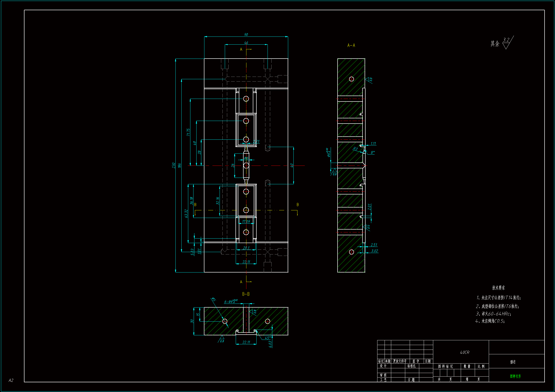
Task: Click the 230 overall height dimension
Action: coord(173,165)
